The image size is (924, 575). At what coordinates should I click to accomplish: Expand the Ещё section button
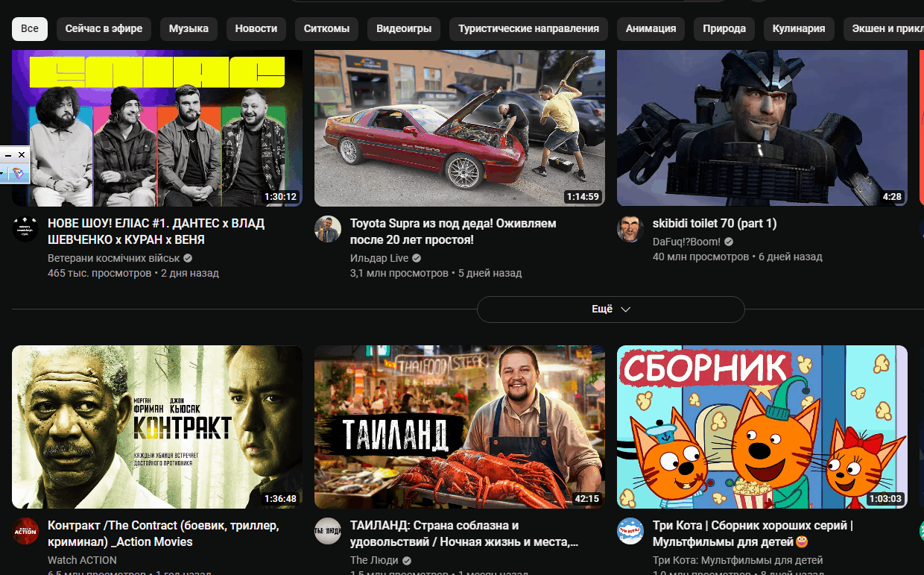pyautogui.click(x=611, y=310)
